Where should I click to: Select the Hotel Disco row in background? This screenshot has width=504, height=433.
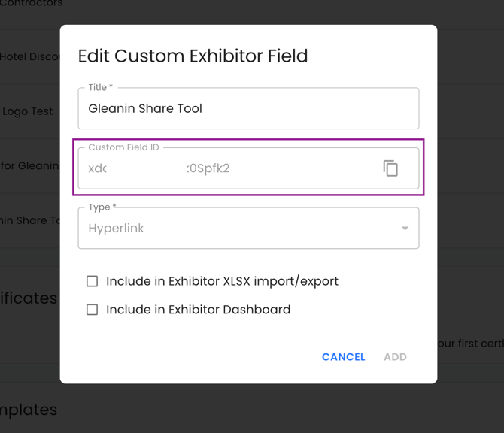30,57
